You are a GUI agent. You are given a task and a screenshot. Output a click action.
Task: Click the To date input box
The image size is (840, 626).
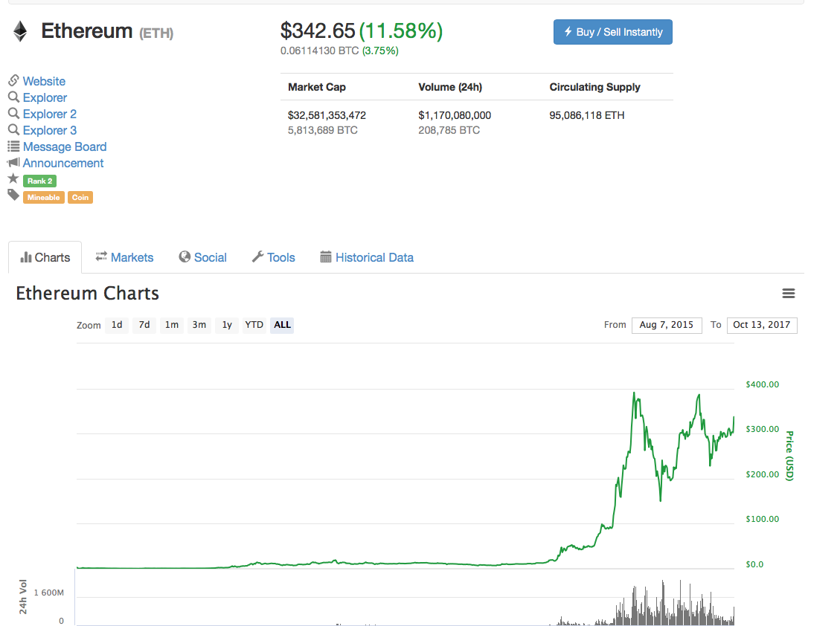(x=762, y=325)
